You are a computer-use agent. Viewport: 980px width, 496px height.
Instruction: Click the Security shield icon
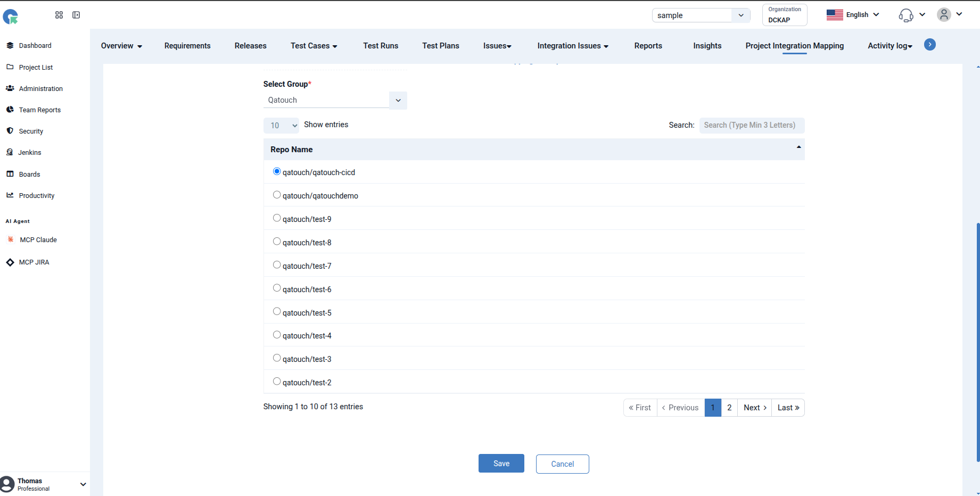click(10, 131)
